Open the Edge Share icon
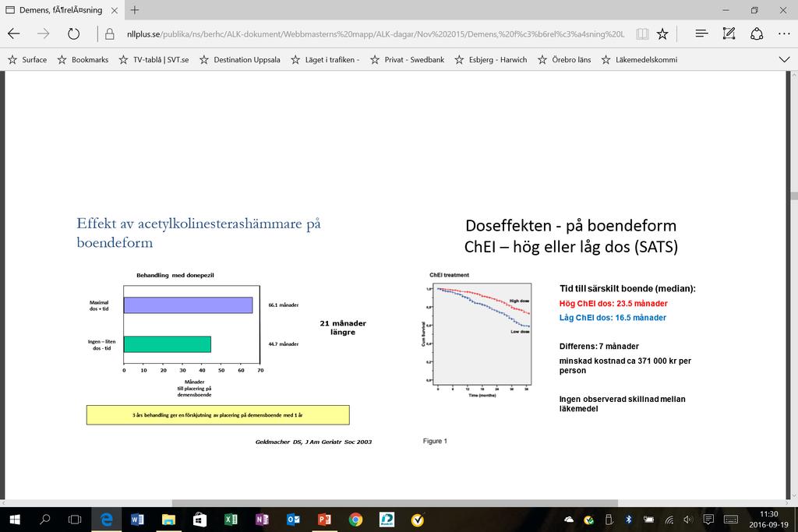 coord(757,34)
